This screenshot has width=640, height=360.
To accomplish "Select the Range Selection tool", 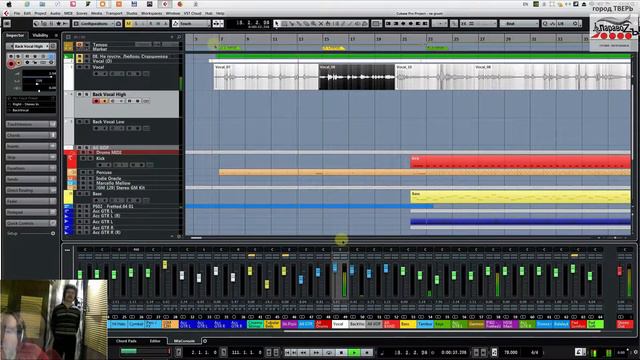I will click(x=284, y=24).
